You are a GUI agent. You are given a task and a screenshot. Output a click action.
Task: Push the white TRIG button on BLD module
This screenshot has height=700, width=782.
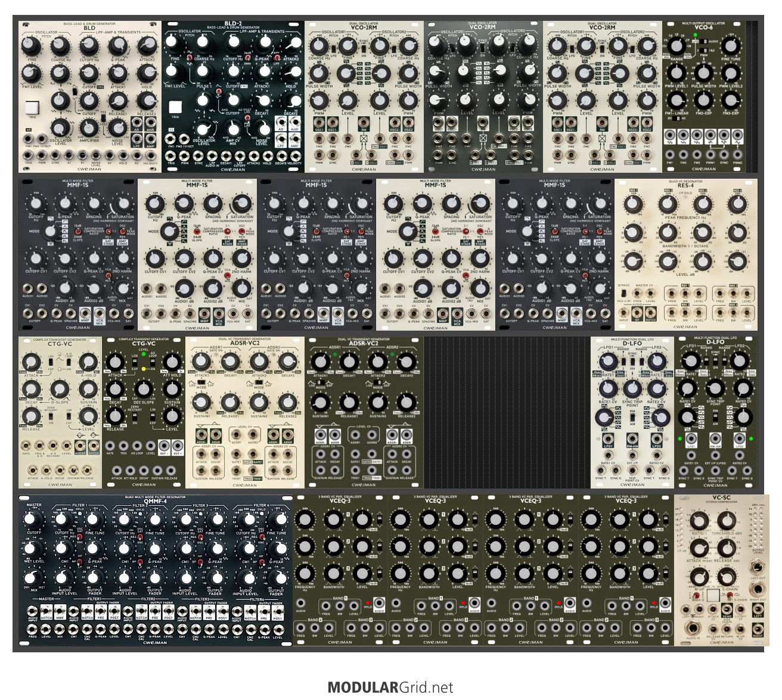pyautogui.click(x=32, y=108)
